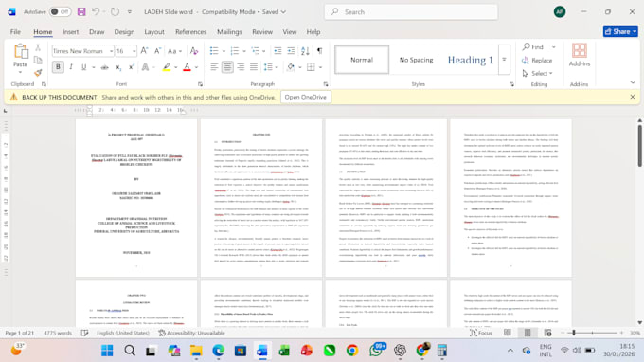Toggle Underline formatting
This screenshot has height=362, width=644.
(x=83, y=67)
